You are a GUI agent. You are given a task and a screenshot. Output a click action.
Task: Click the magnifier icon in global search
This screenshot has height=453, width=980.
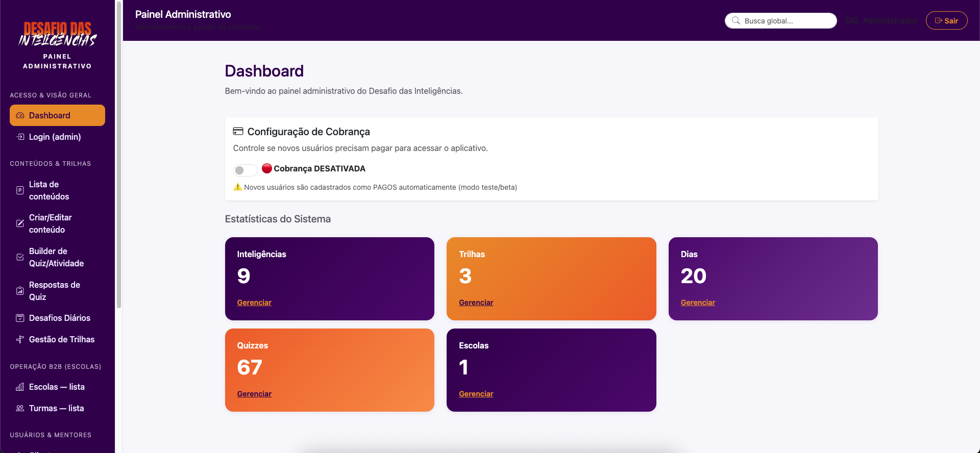pos(736,21)
